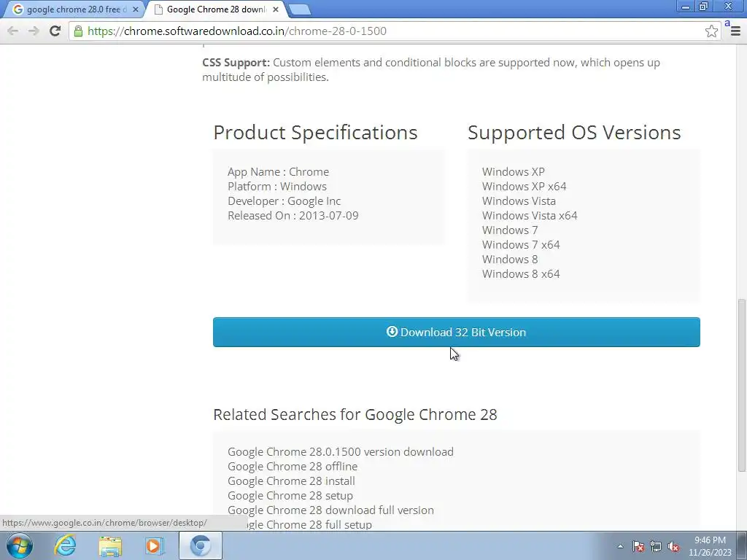Click the 'Windows XP x64' entry

click(524, 186)
